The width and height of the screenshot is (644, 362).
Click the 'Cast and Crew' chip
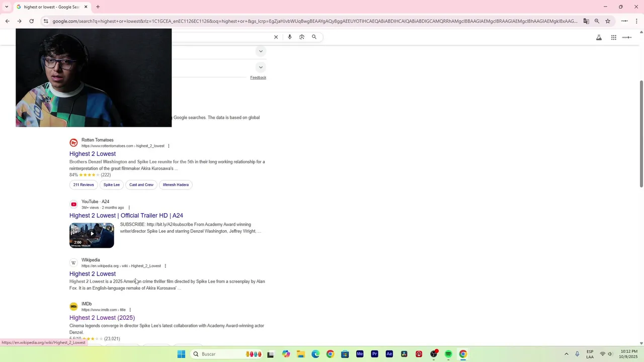coord(141,185)
